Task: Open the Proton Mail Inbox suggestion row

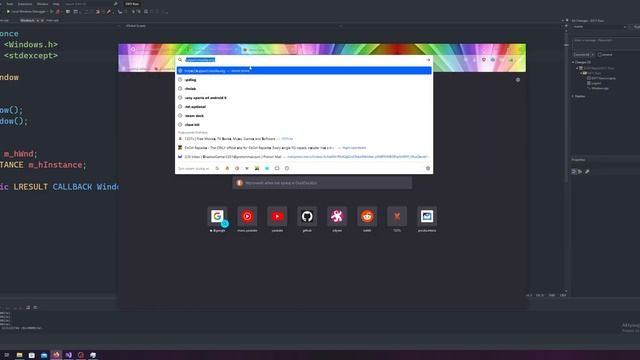Action: [304, 157]
